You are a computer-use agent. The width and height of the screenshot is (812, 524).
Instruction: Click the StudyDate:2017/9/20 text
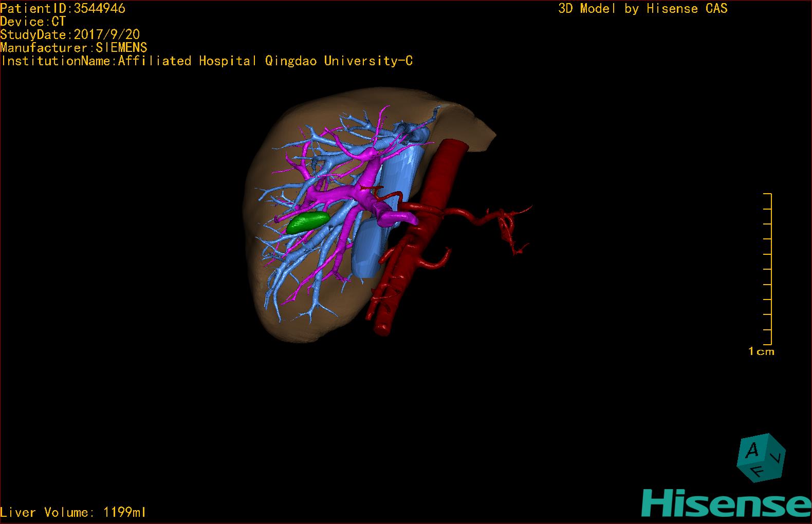(70, 34)
